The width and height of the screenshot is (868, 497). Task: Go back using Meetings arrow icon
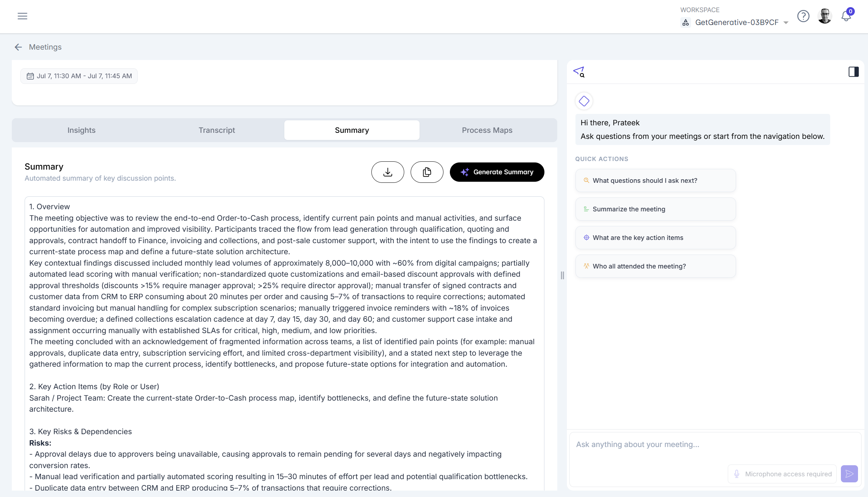[18, 47]
